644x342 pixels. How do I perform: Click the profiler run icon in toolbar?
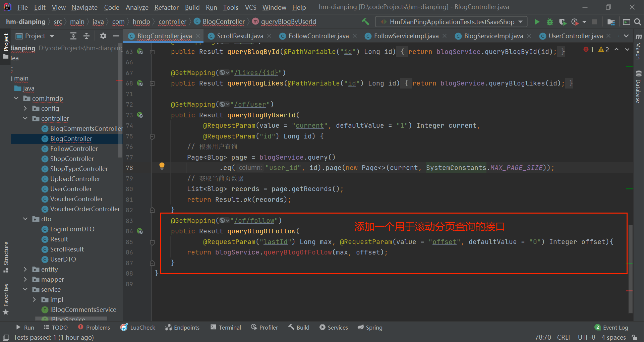tap(575, 22)
